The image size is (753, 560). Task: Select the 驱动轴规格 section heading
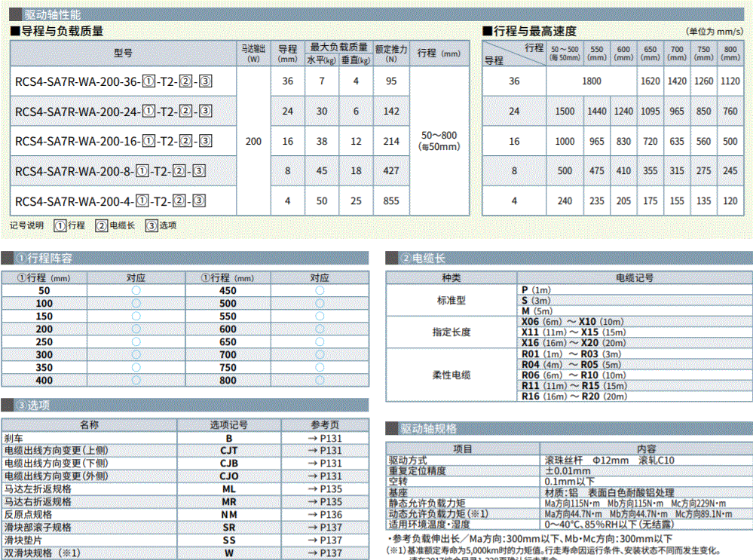click(428, 428)
